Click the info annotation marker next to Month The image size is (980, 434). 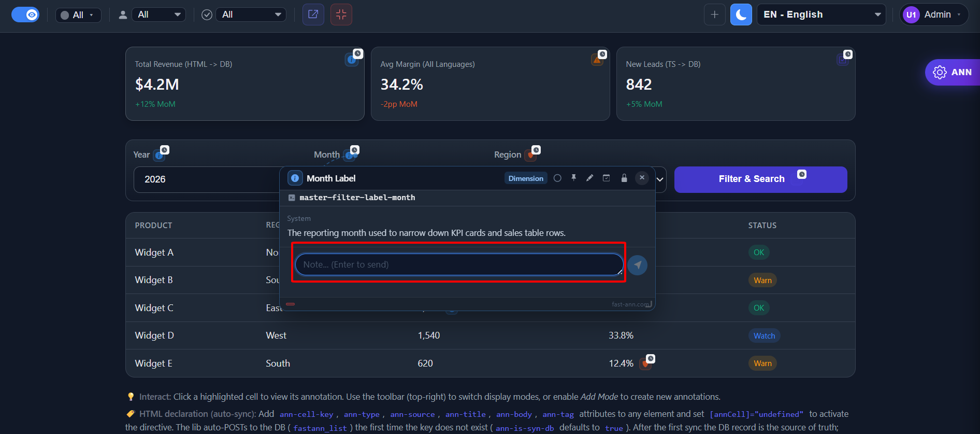350,155
